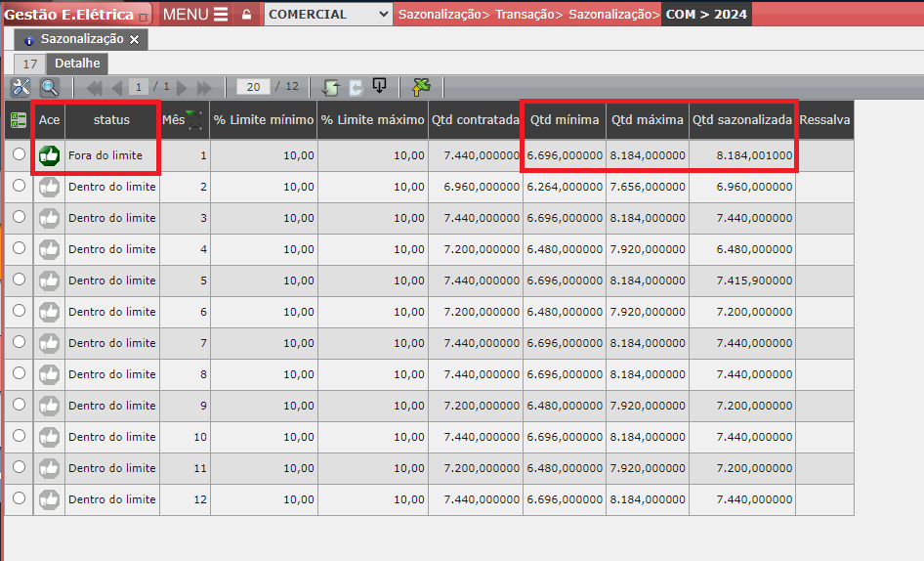
Task: Open the magnifier search icon in toolbar
Action: coord(49,88)
